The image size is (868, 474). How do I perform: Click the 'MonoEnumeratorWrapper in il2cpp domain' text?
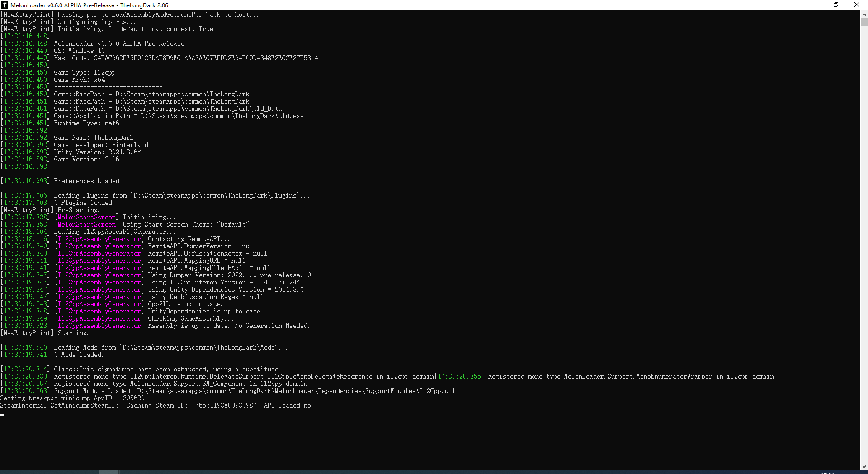pos(705,376)
